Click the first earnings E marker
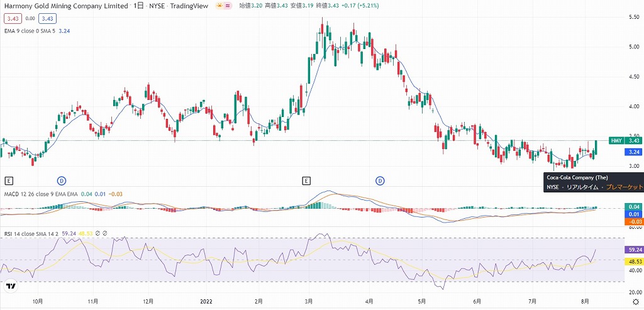 9,181
